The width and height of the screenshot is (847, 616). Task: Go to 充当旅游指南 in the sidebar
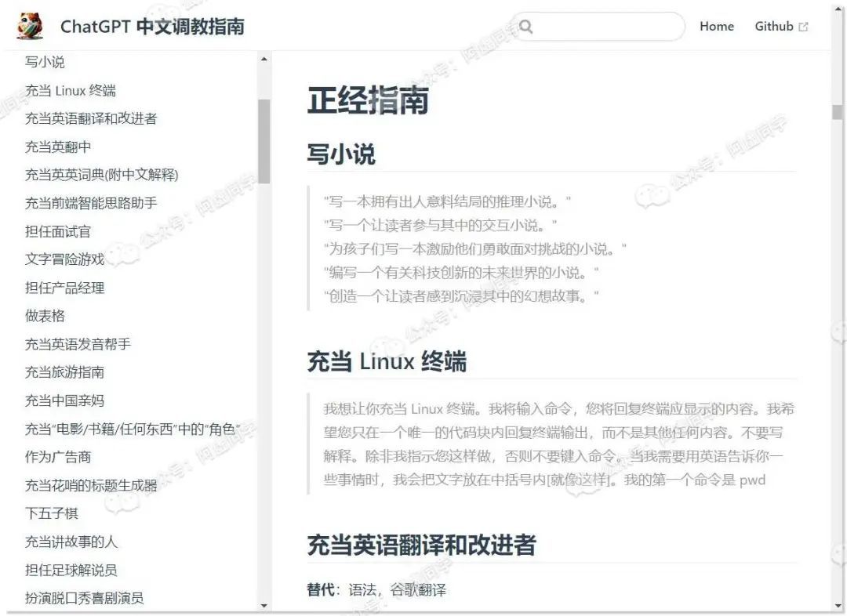coord(64,372)
